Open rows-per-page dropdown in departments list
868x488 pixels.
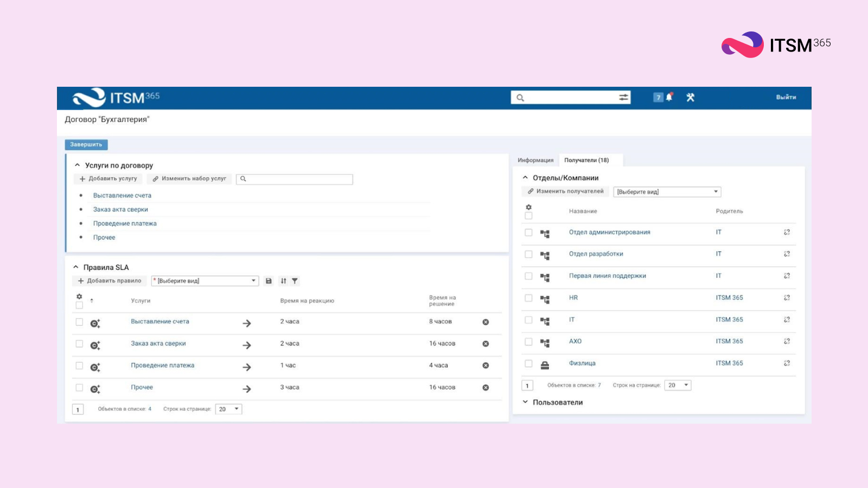[678, 386]
